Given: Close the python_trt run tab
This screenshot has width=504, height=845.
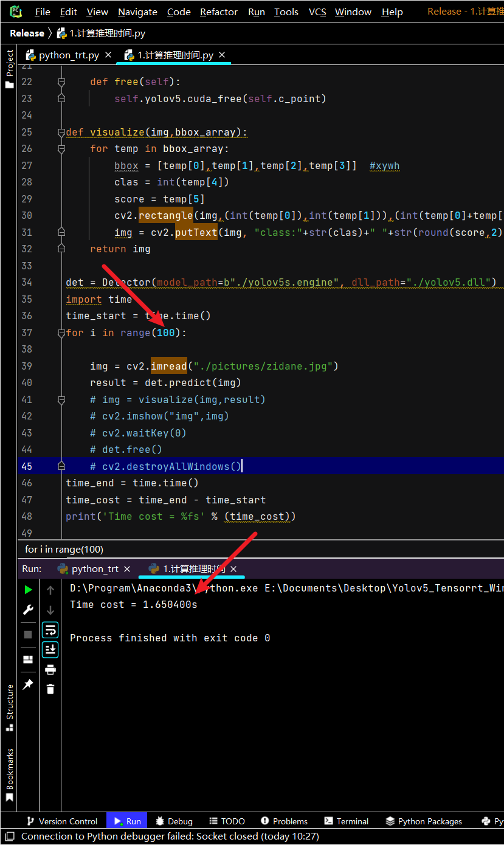Looking at the screenshot, I should coord(127,569).
